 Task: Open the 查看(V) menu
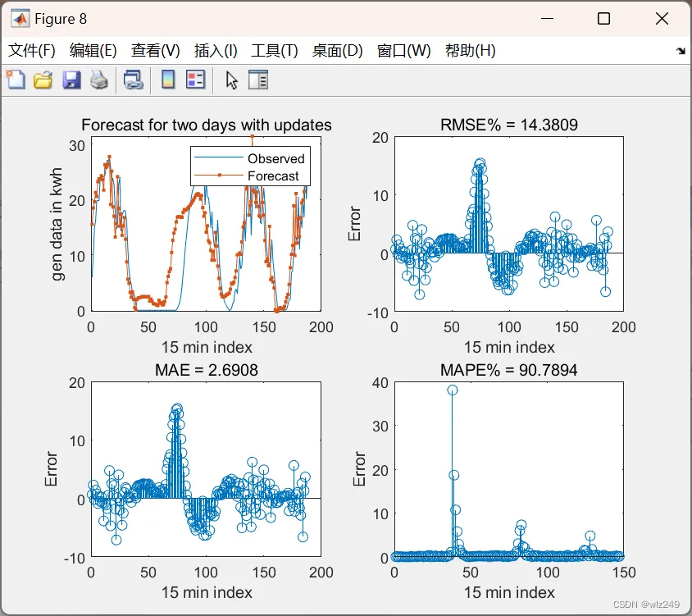click(x=155, y=50)
